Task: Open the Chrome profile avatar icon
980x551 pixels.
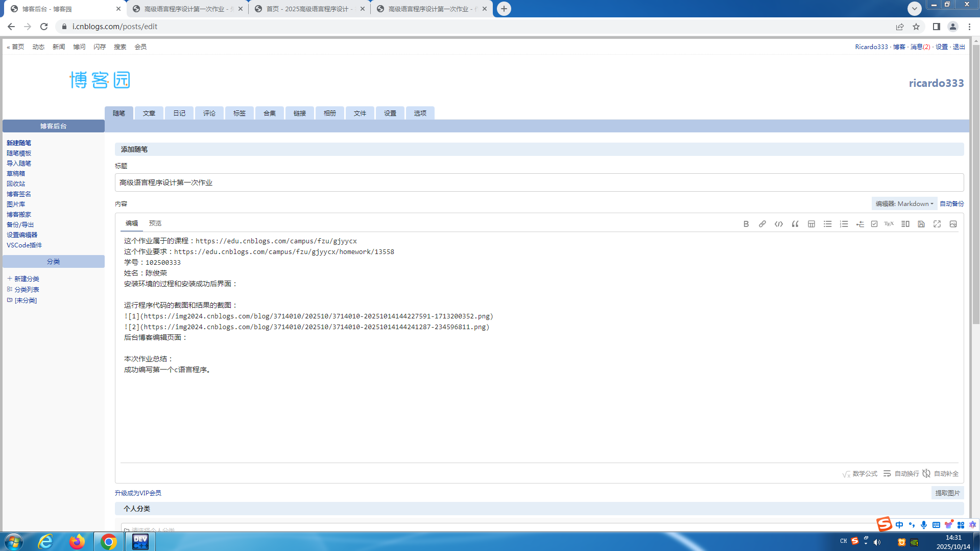Action: [953, 27]
